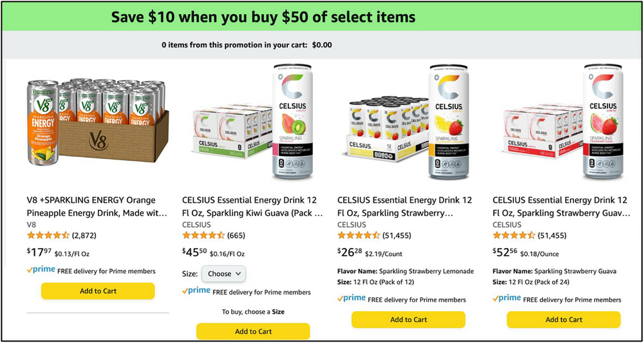View the 2,872 ratings for V8 drink
The image size is (644, 344).
pyautogui.click(x=84, y=236)
